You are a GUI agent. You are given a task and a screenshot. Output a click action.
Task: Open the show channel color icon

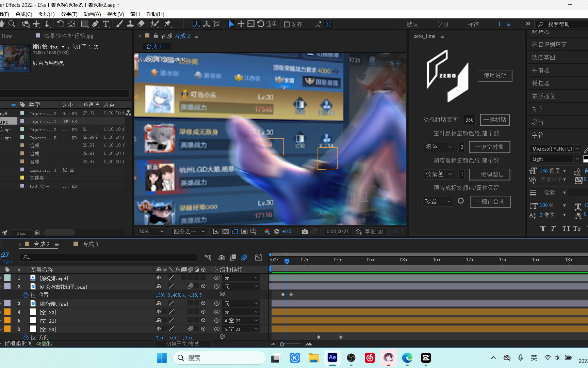click(x=267, y=231)
